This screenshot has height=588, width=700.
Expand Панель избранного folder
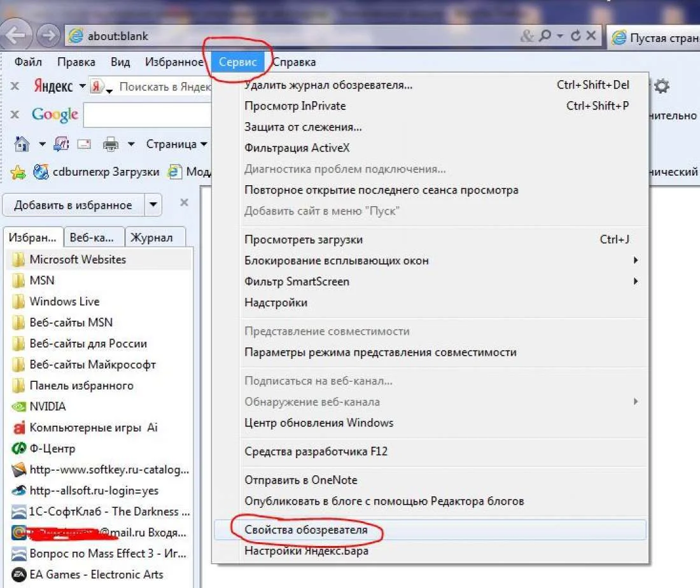pyautogui.click(x=73, y=385)
